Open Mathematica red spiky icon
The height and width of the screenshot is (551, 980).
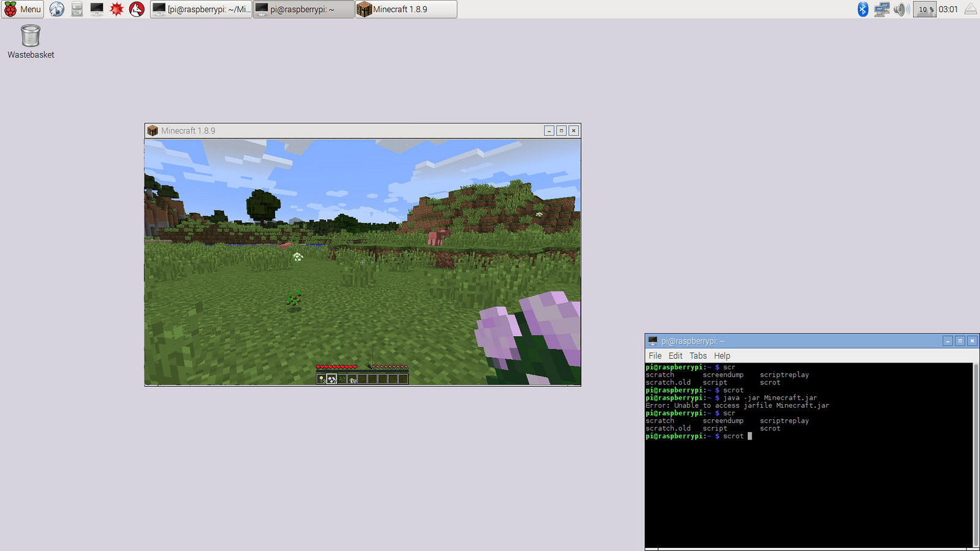click(116, 9)
